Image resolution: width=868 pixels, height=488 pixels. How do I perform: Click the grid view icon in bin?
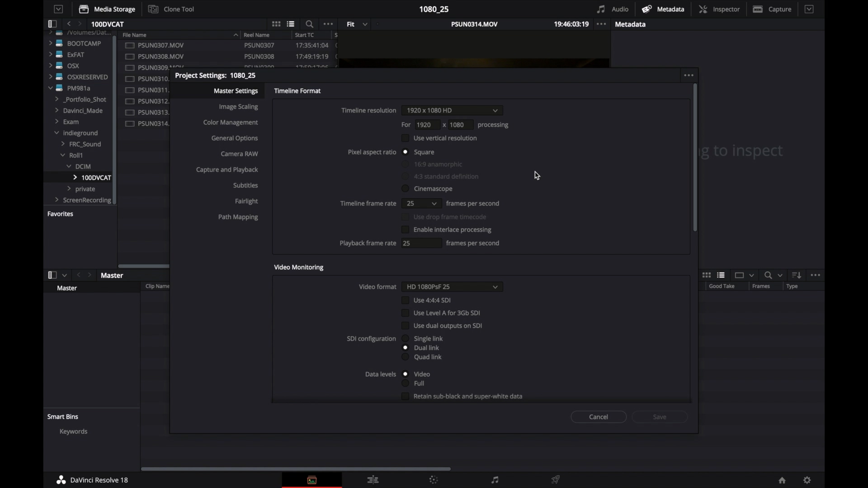click(707, 275)
